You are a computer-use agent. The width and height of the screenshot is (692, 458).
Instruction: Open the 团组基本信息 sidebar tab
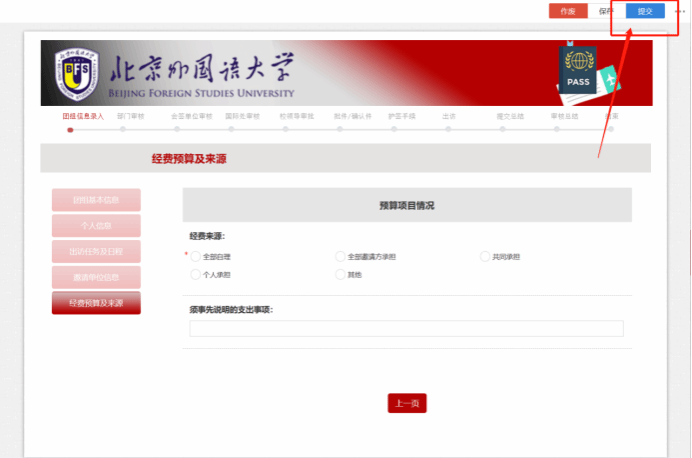(96, 199)
